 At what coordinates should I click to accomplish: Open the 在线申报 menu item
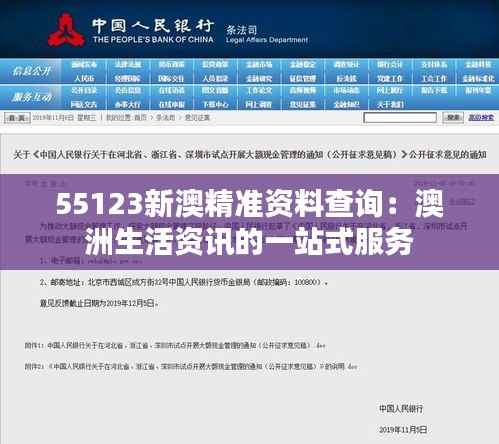point(171,105)
